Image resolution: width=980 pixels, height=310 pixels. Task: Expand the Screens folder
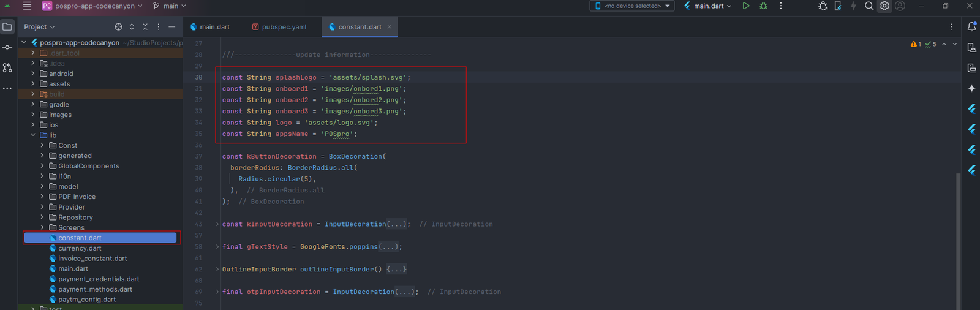pyautogui.click(x=42, y=228)
